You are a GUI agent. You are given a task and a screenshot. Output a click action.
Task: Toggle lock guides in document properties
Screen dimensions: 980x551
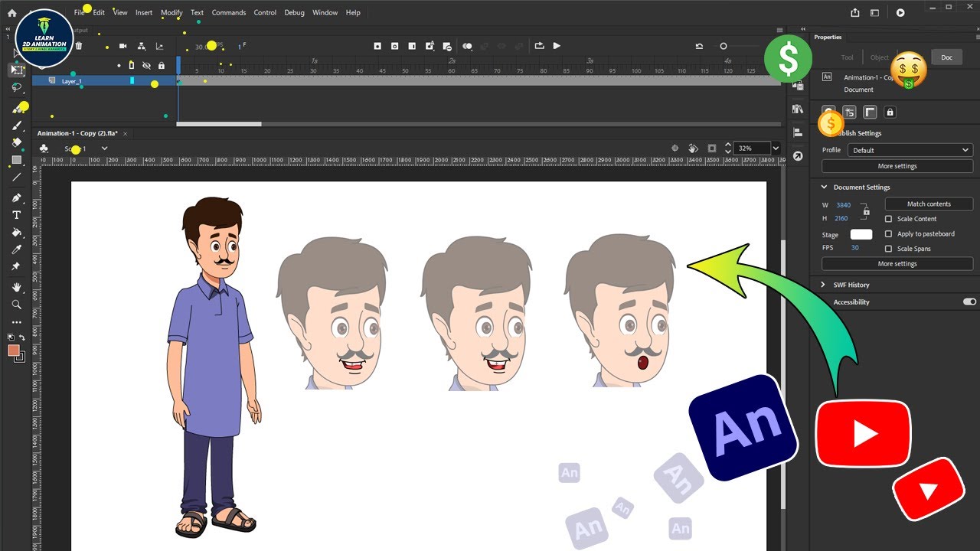[890, 112]
